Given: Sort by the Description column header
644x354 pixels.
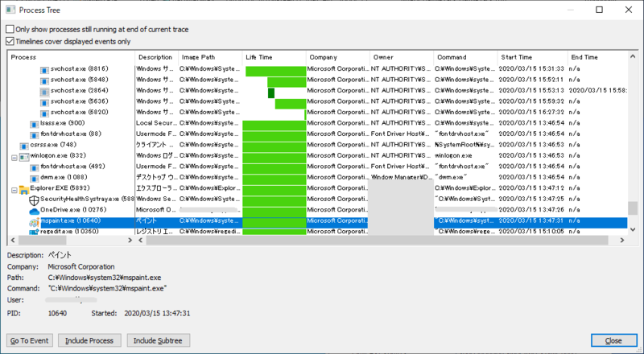Looking at the screenshot, I should tap(156, 57).
